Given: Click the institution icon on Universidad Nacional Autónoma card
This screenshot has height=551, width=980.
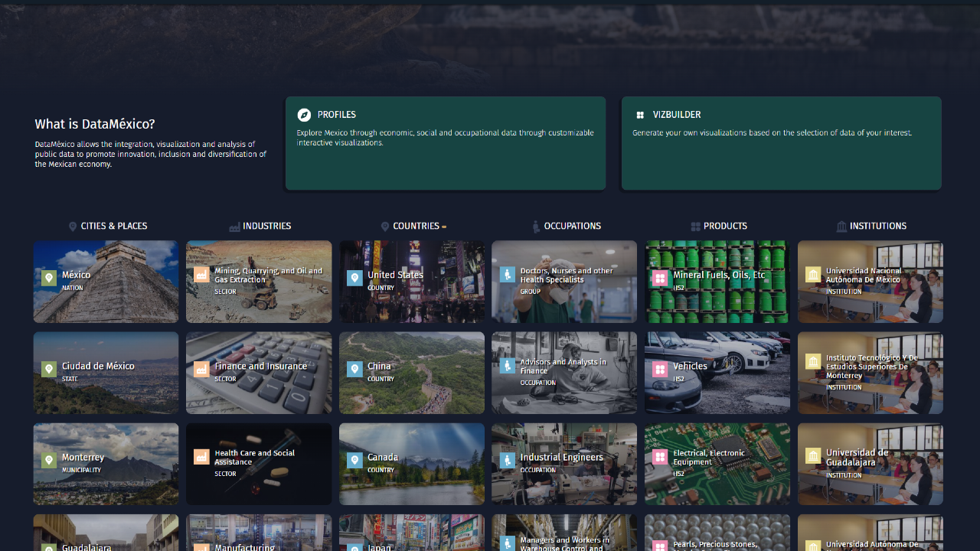Looking at the screenshot, I should (x=813, y=275).
